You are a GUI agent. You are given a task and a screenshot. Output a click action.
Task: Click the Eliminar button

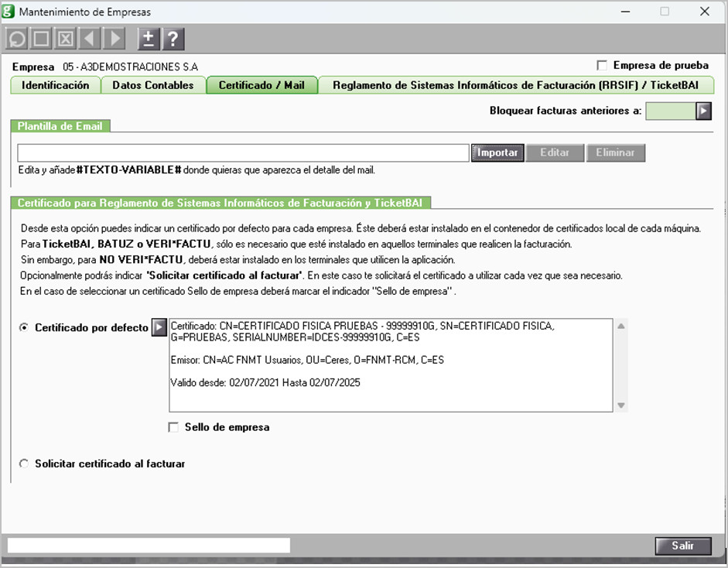(615, 152)
